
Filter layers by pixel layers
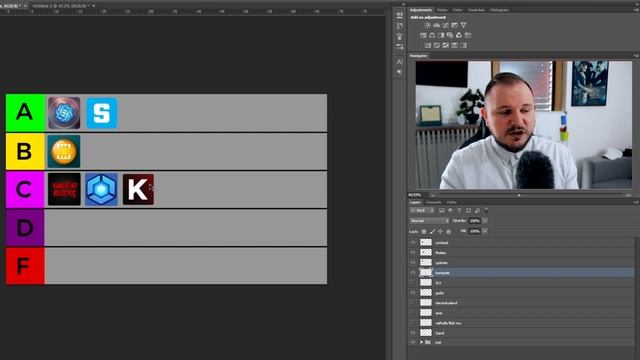point(442,211)
